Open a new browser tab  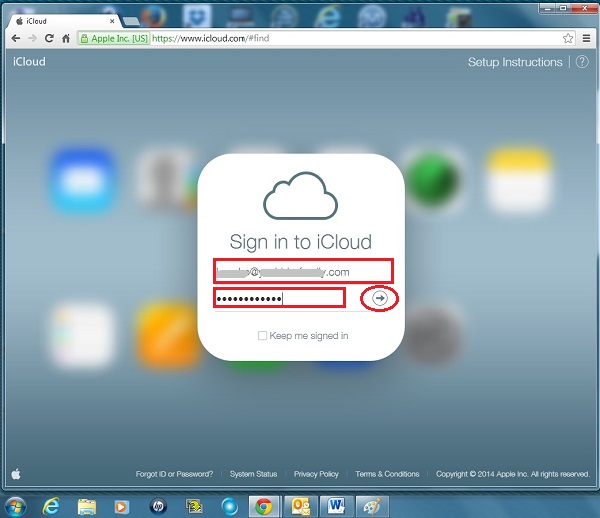pyautogui.click(x=131, y=21)
